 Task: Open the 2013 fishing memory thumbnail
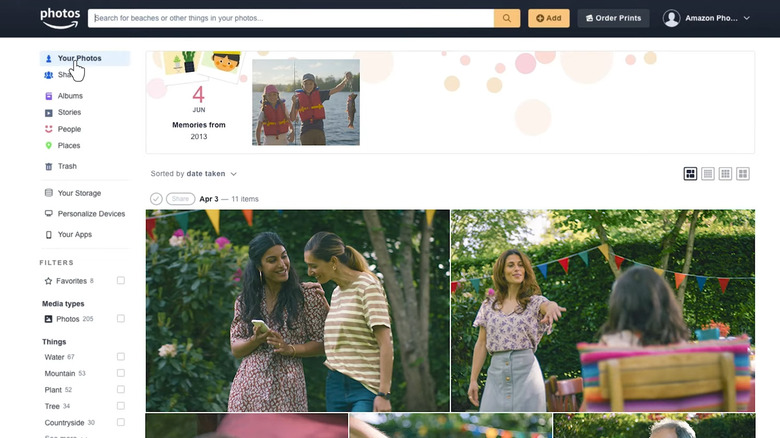305,102
